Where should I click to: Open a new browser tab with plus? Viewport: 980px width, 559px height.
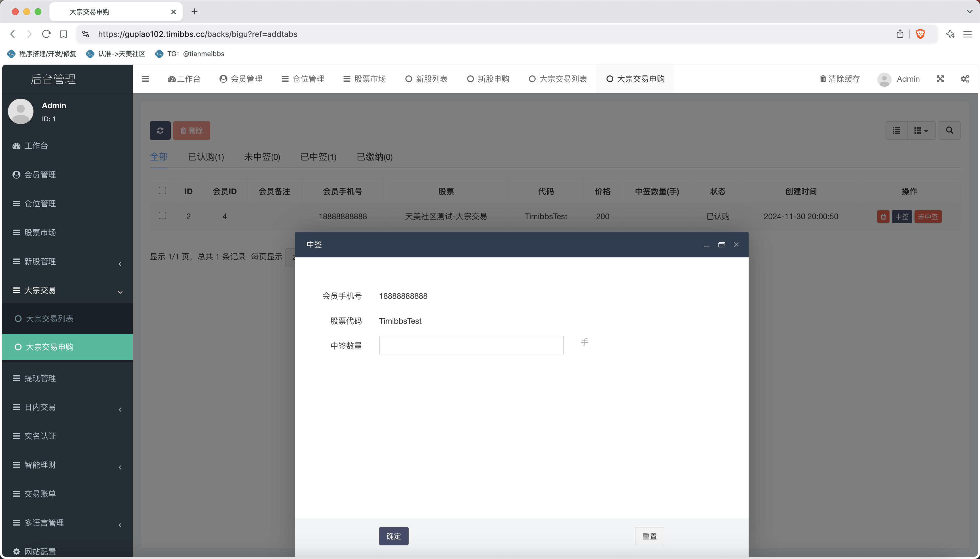(x=194, y=12)
